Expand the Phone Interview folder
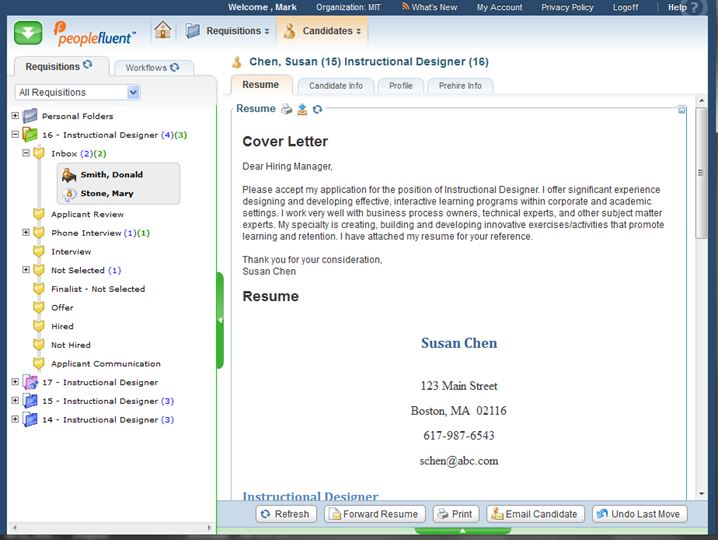The image size is (718, 540). coord(26,233)
